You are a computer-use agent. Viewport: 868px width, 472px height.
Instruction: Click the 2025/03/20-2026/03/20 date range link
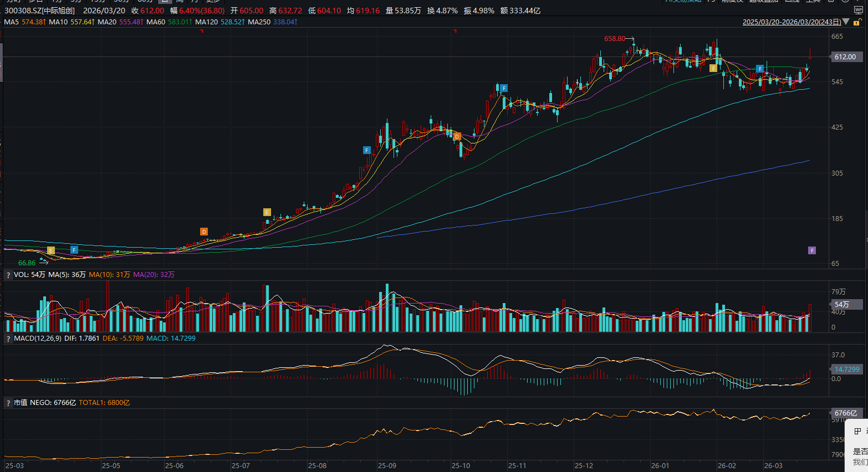point(792,22)
